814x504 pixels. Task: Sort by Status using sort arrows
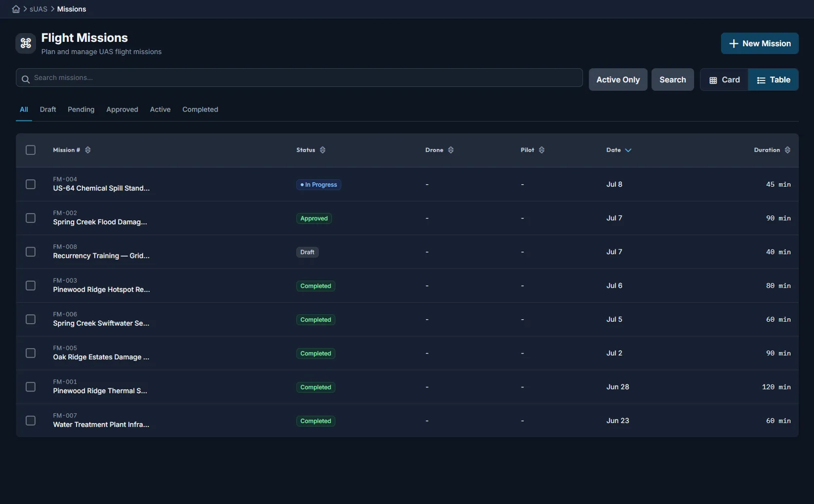pos(323,150)
